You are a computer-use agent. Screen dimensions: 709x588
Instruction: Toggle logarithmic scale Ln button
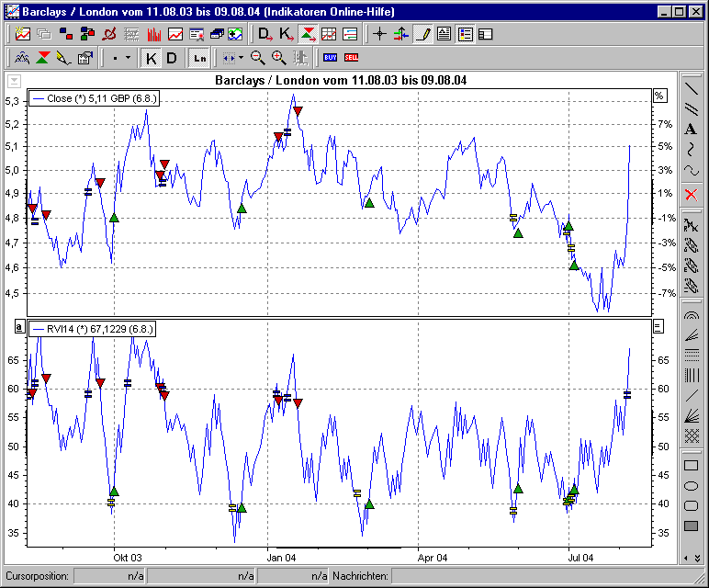[199, 58]
